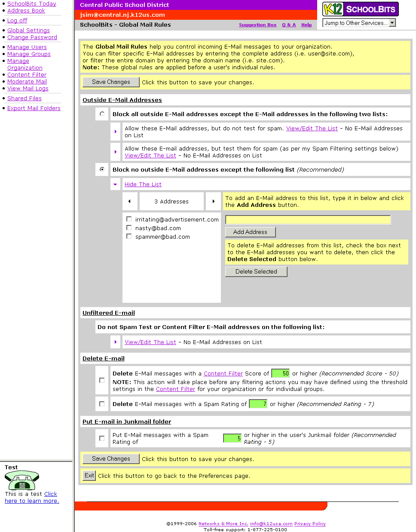The width and height of the screenshot is (416, 532).
Task: Expand the Unfiltered E-mail list arrow
Action: click(x=116, y=342)
